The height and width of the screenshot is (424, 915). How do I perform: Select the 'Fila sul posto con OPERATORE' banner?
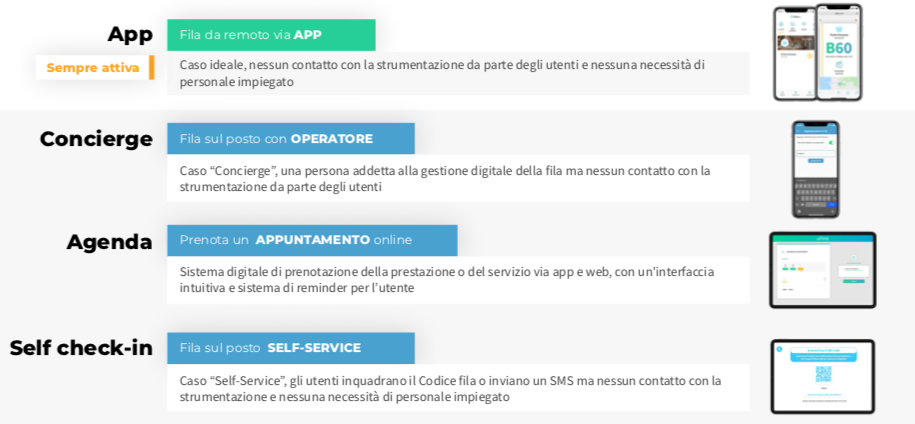[290, 139]
